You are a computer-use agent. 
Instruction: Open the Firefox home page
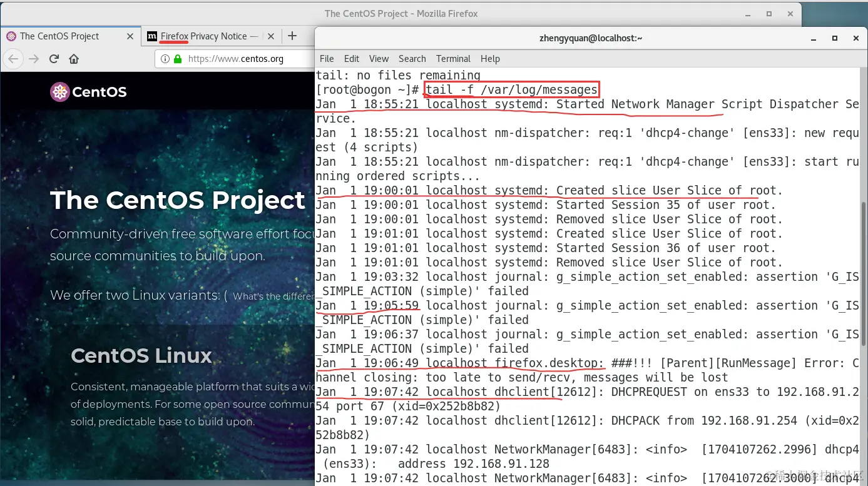pos(74,59)
